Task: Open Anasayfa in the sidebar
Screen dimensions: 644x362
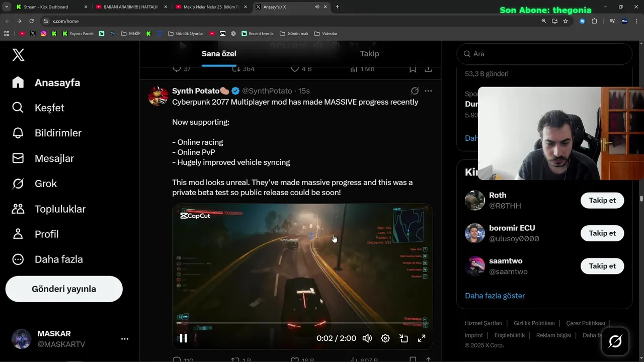Action: pyautogui.click(x=46, y=82)
